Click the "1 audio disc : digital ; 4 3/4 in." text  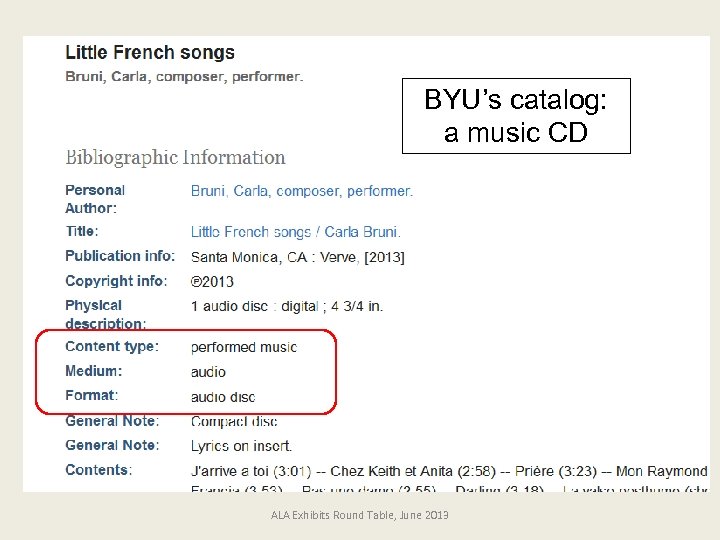(286, 306)
